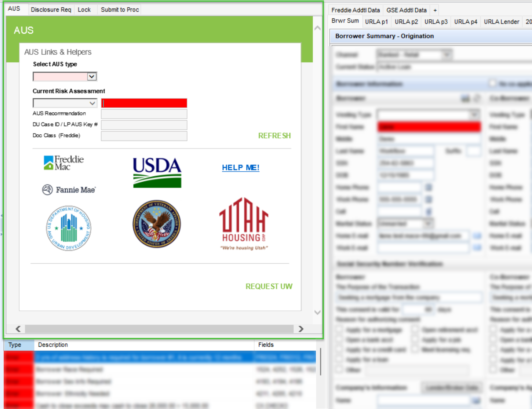Open the URLA p3 tab
This screenshot has height=409, width=532.
(436, 22)
